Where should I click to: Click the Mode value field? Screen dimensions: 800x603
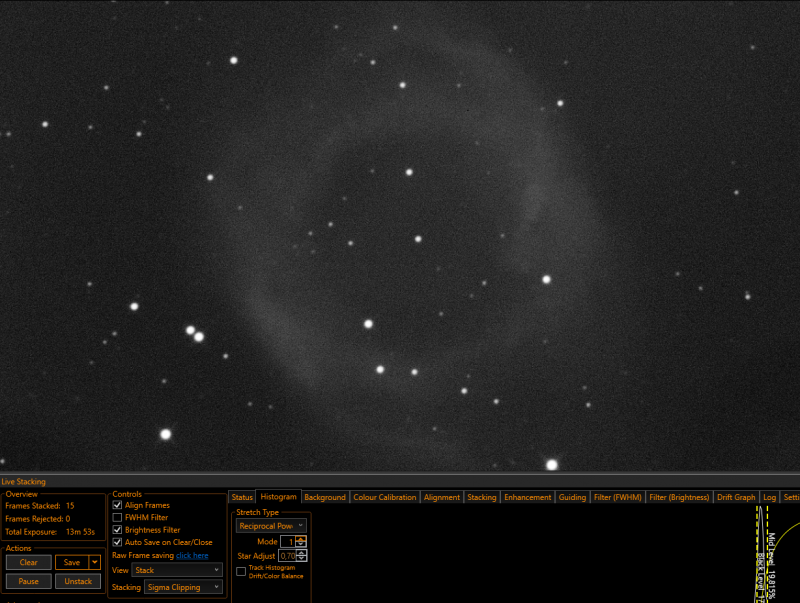(288, 541)
